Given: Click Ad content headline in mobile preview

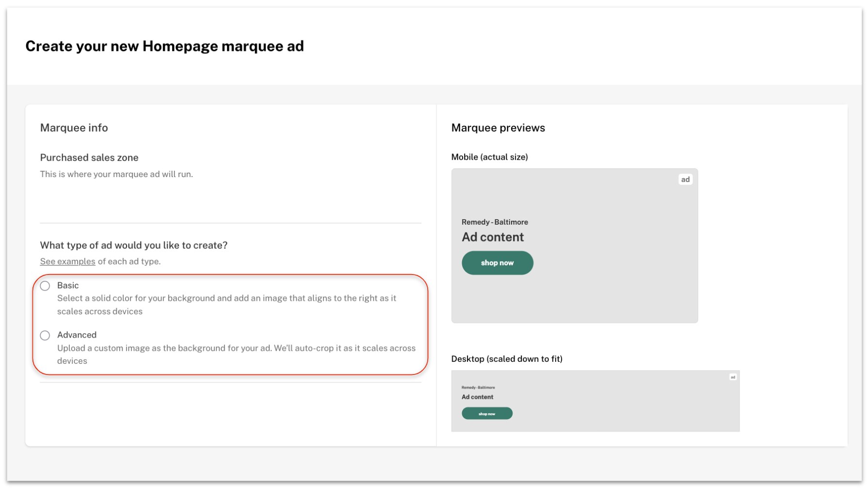Looking at the screenshot, I should [x=492, y=237].
